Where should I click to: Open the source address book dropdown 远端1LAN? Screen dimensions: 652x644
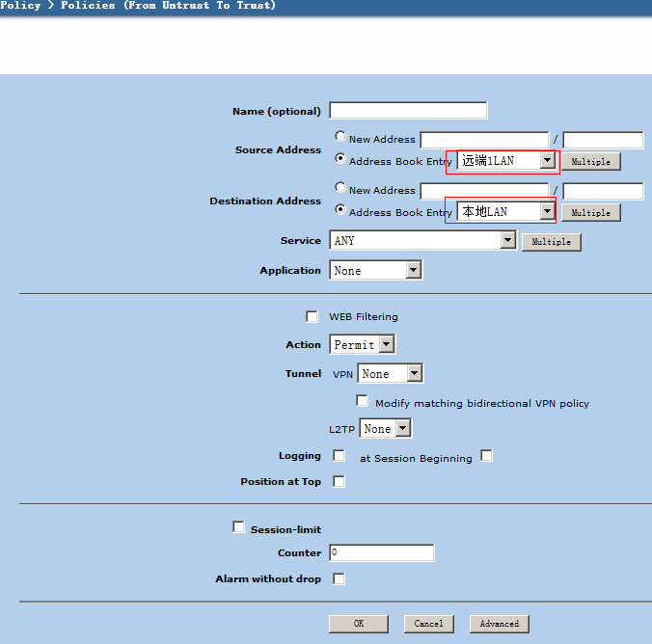pyautogui.click(x=547, y=161)
